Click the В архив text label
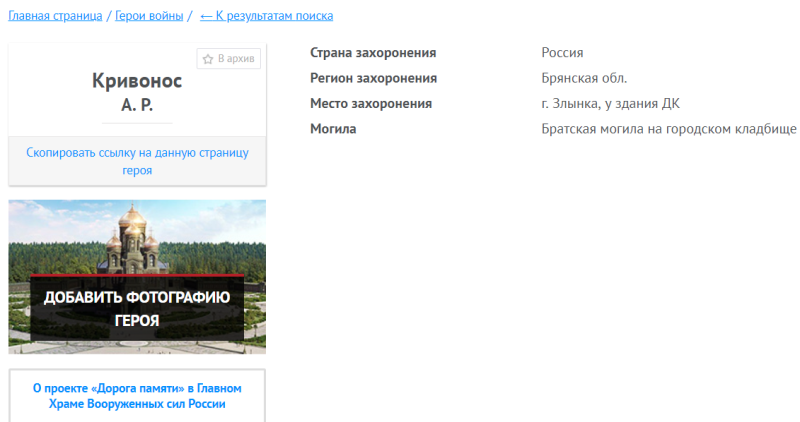800x422 pixels. (x=236, y=59)
